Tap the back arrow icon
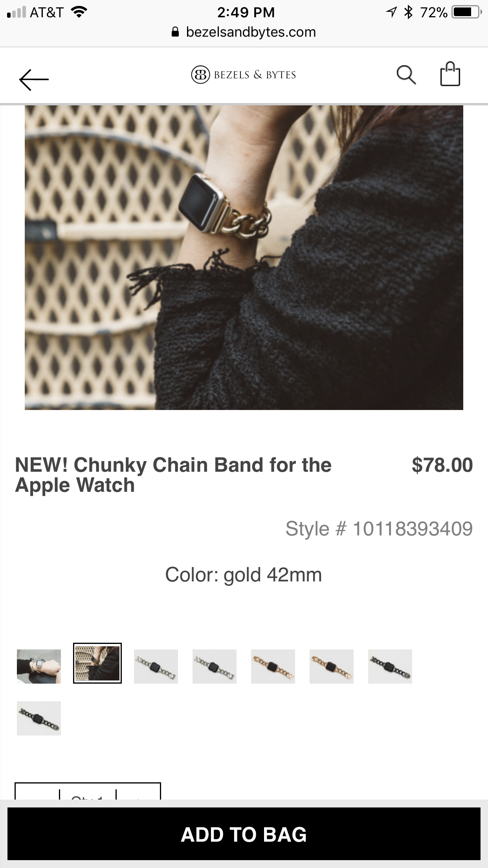The width and height of the screenshot is (488, 868). 34,80
